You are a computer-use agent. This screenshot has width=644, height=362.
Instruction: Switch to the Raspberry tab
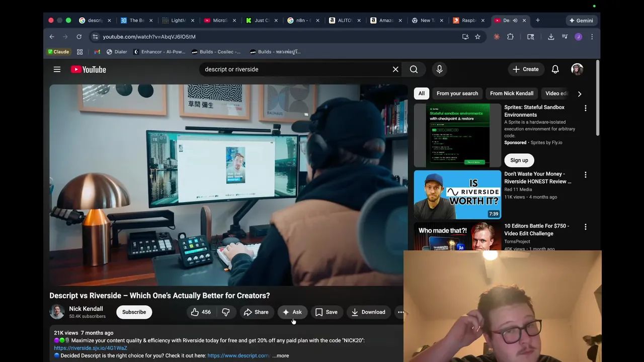[x=469, y=21]
